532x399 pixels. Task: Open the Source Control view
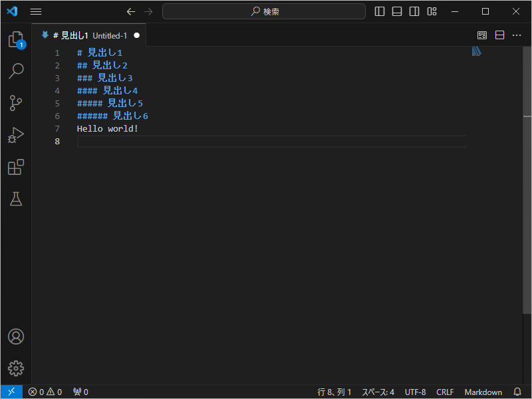click(x=16, y=103)
